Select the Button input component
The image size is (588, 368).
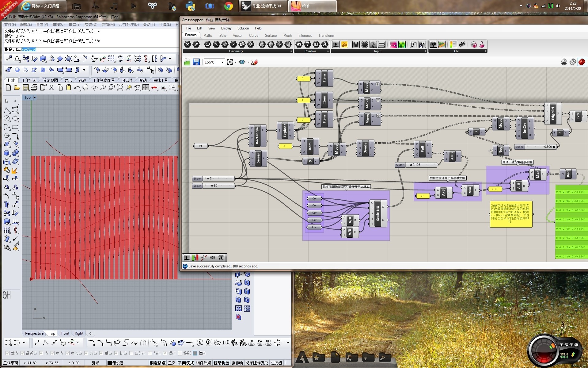click(364, 45)
